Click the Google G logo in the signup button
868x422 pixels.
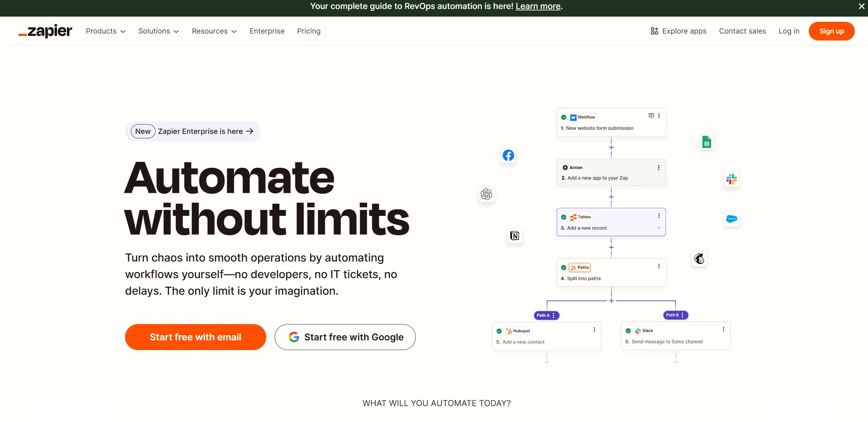(x=294, y=337)
